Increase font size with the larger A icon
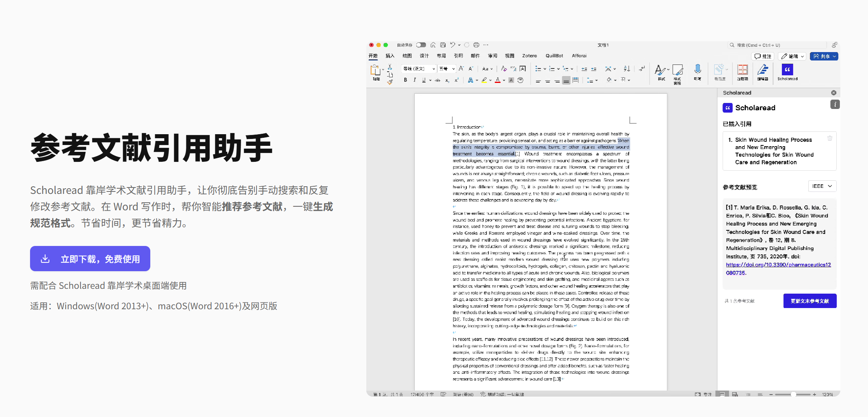Screen dimensions: 868x417 461,68
